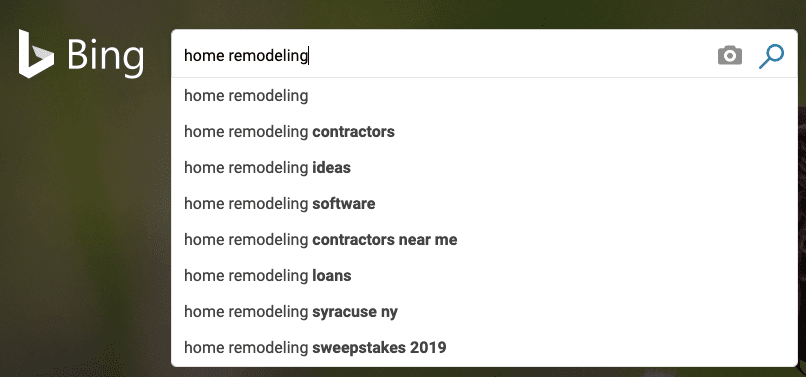Click the Bing logo

[81, 55]
